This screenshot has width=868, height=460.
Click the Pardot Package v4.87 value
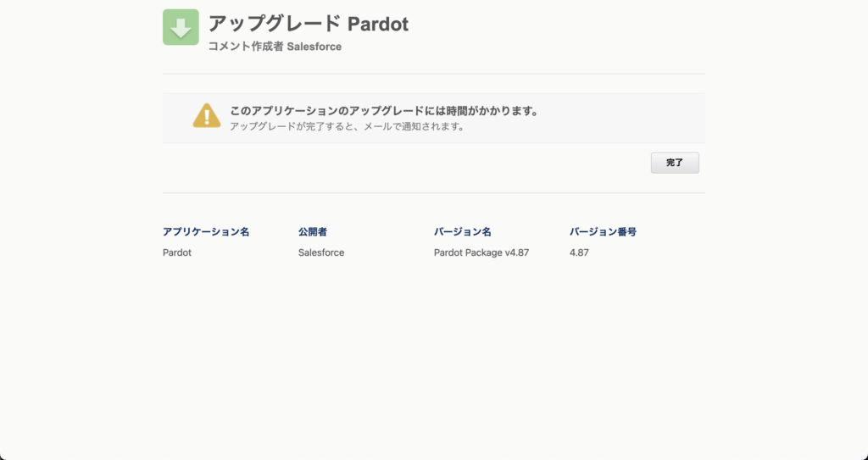click(481, 252)
